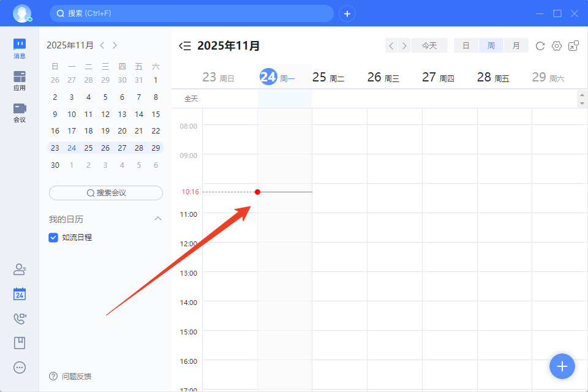Switch to the 月 month view
The image size is (588, 392).
coord(515,45)
